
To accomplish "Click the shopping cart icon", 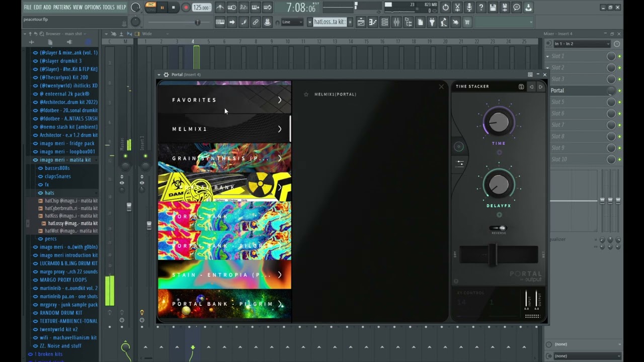I will [x=467, y=22].
